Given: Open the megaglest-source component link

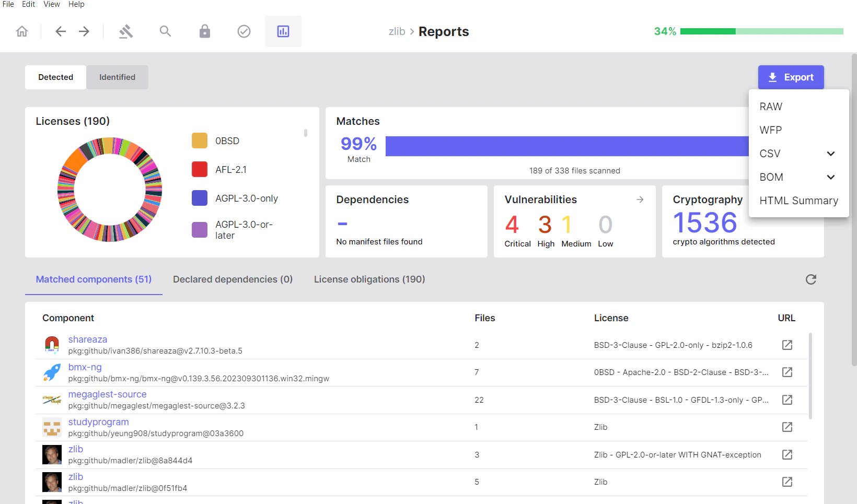Looking at the screenshot, I should coord(107,394).
